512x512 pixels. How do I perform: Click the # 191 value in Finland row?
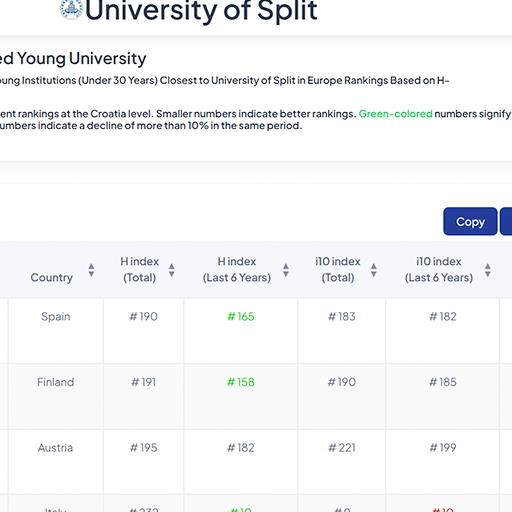pos(144,382)
